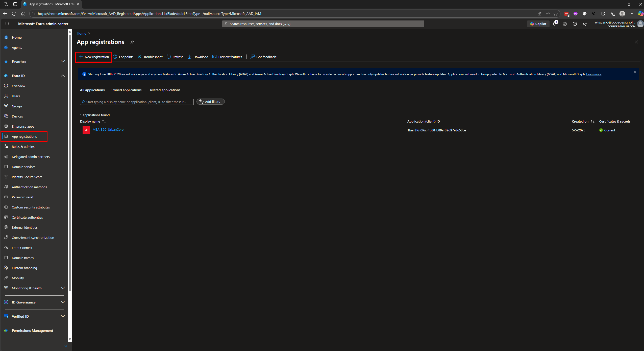644x351 pixels.
Task: Download the applications list
Action: [198, 57]
